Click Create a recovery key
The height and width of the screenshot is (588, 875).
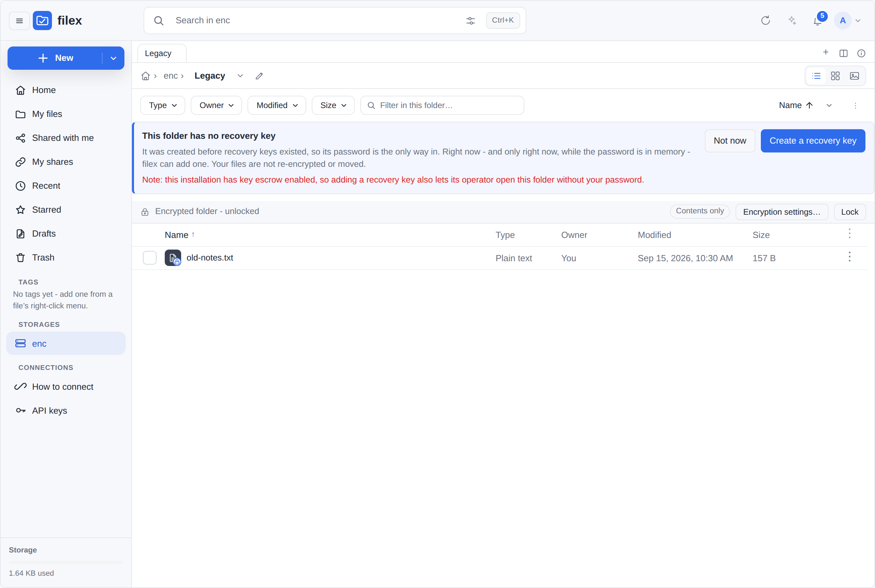point(813,141)
